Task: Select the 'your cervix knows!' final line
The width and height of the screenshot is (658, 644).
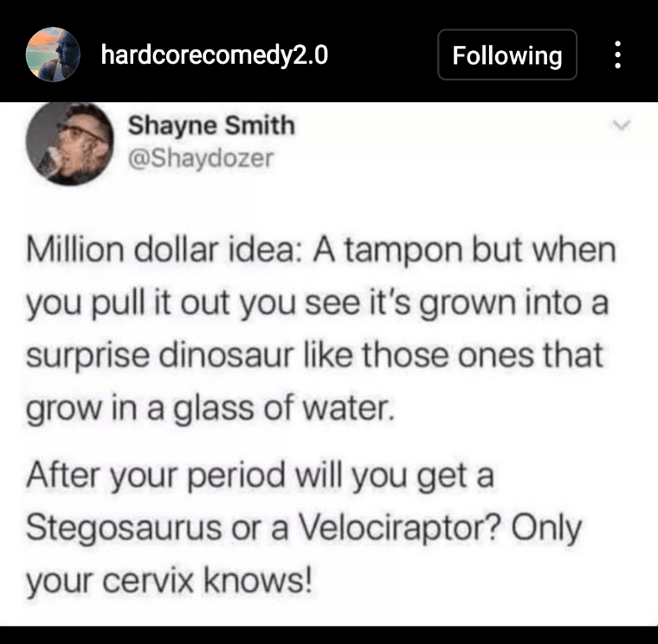Action: pyautogui.click(x=169, y=582)
